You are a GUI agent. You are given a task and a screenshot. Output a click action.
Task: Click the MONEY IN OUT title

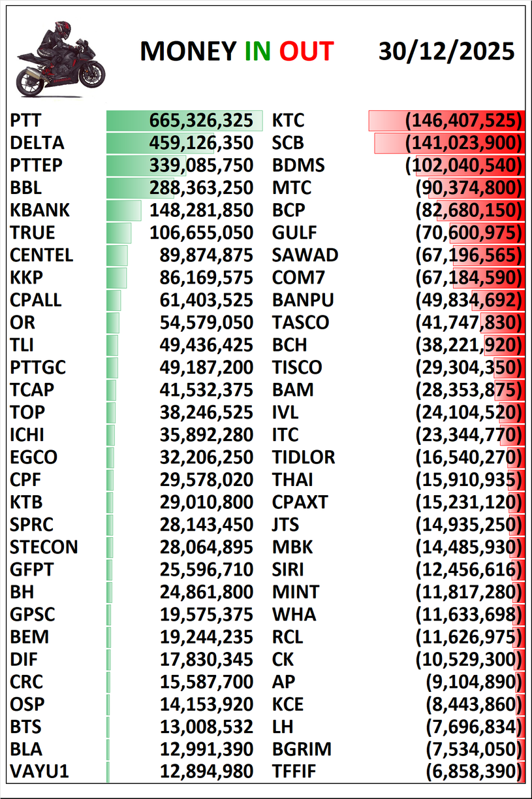click(x=236, y=52)
